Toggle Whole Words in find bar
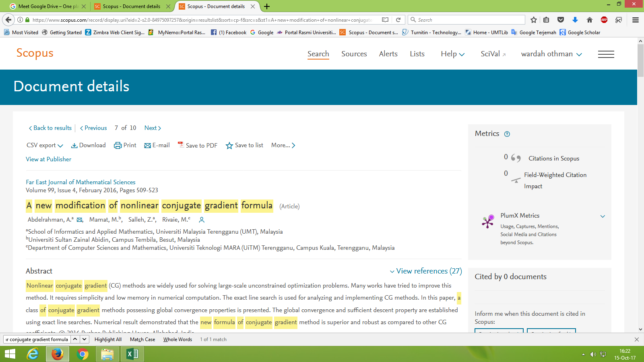The height and width of the screenshot is (362, 644). 178,339
